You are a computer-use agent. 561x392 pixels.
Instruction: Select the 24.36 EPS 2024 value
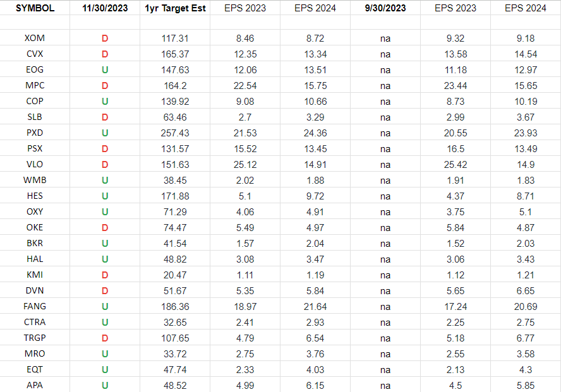[x=315, y=133]
